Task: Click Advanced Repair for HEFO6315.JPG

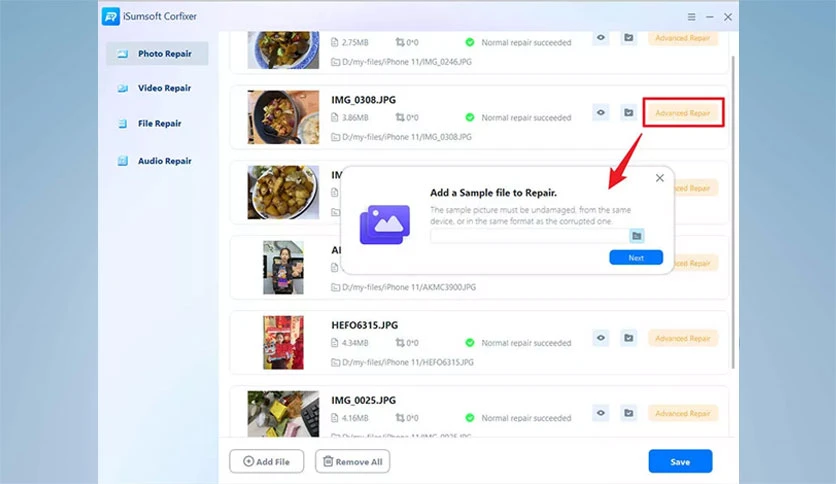Action: 682,338
